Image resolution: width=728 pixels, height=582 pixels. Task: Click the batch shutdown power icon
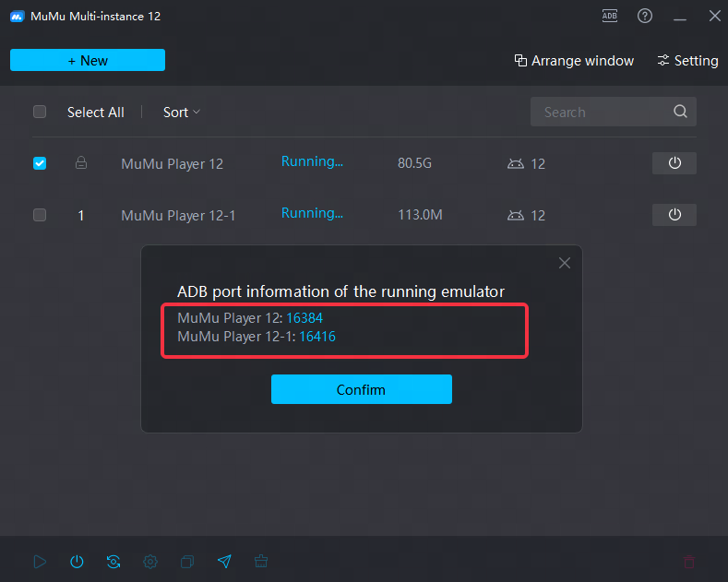77,562
